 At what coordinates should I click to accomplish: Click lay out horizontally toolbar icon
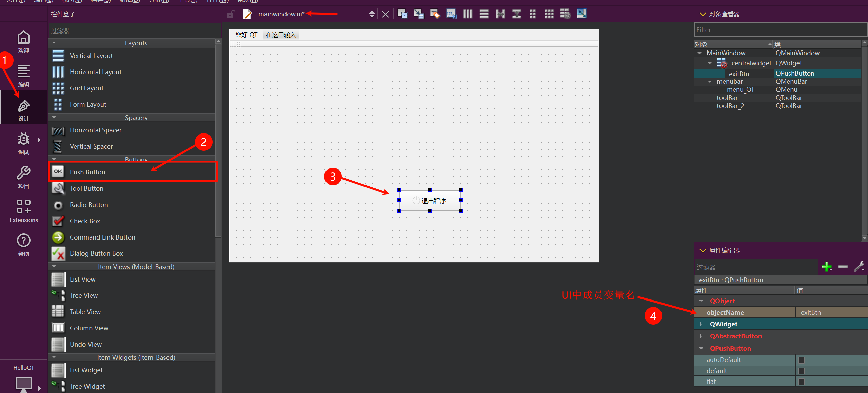pyautogui.click(x=468, y=14)
